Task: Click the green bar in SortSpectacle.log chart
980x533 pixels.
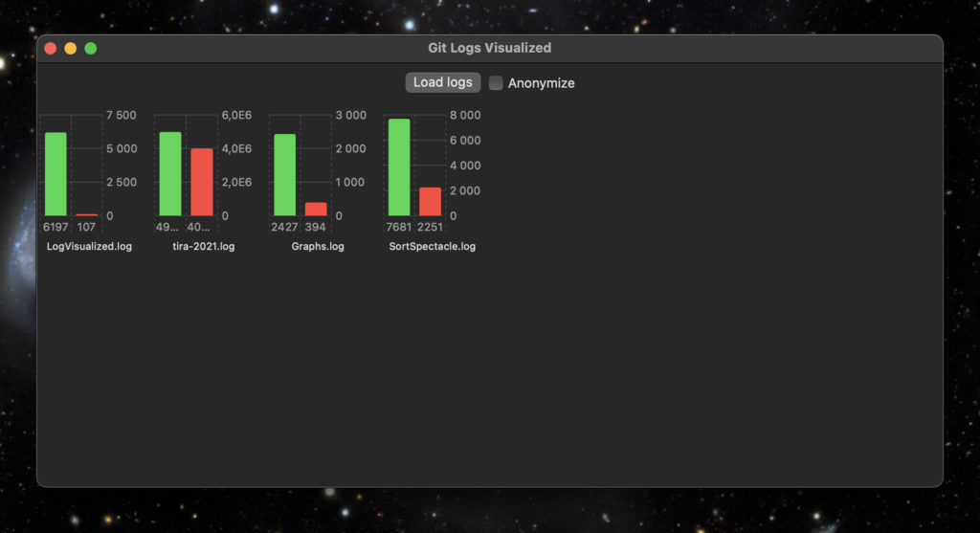Action: [x=399, y=167]
